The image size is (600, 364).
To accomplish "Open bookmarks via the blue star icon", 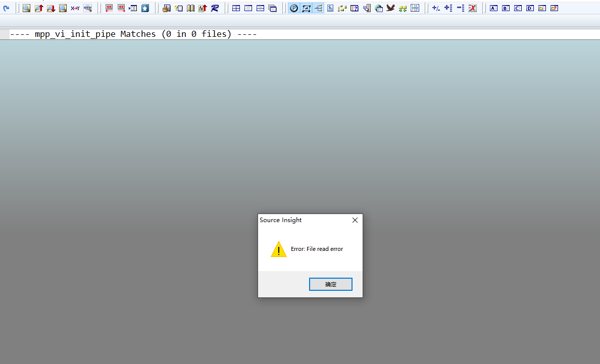I will tap(145, 8).
